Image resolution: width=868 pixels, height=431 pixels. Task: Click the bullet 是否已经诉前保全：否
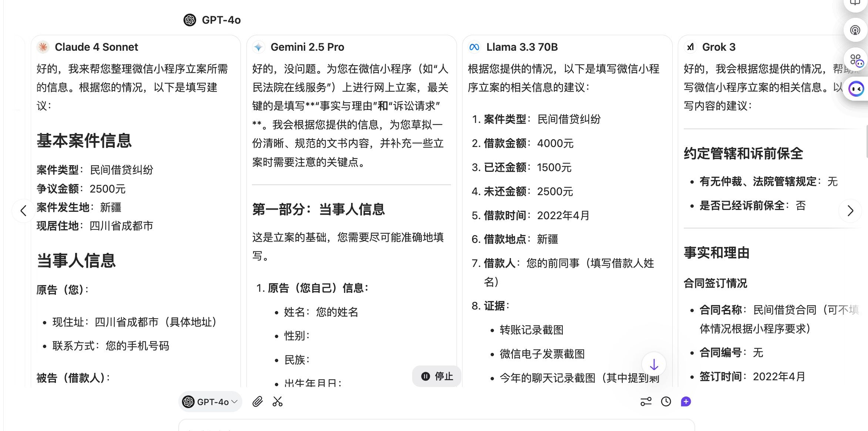(x=753, y=206)
